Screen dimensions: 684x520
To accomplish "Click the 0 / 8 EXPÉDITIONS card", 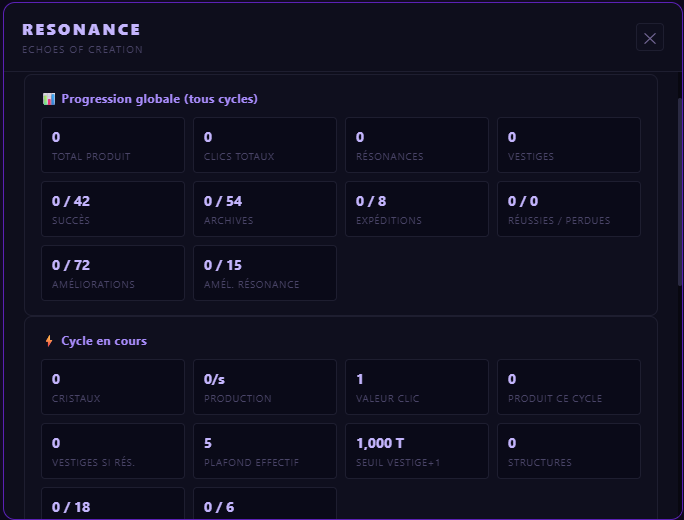I will (x=417, y=209).
